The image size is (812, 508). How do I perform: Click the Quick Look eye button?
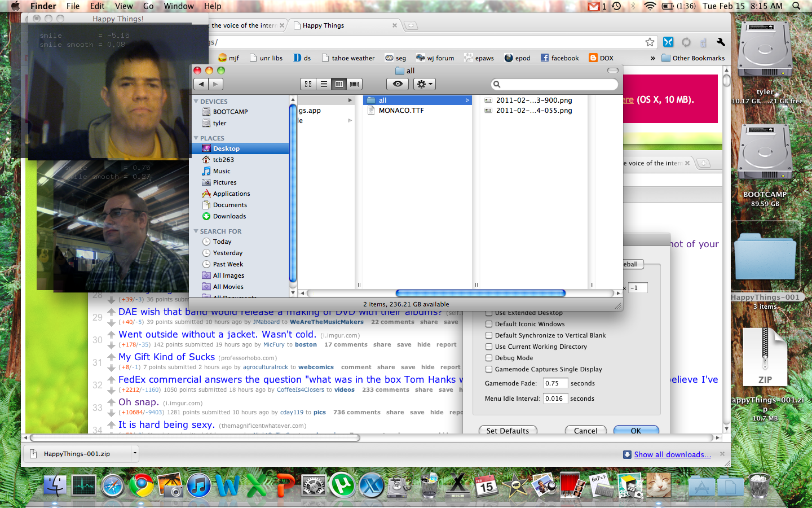point(398,84)
